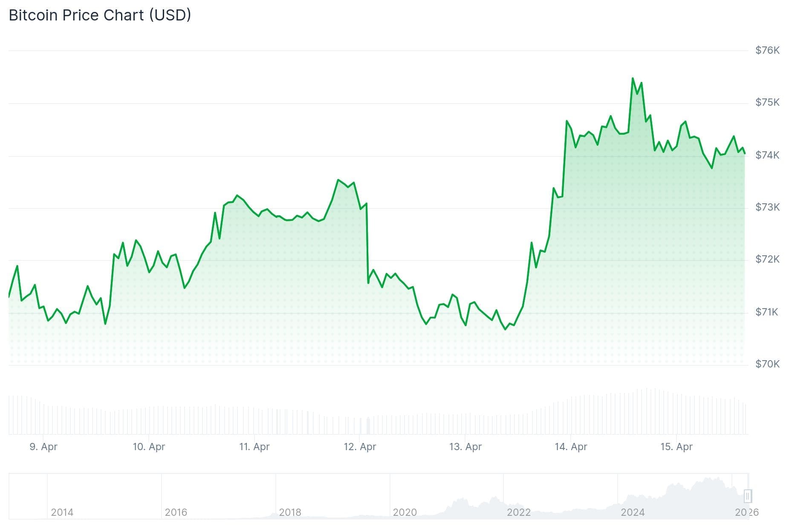789x532 pixels.
Task: Select the 14. Apr date label
Action: (x=571, y=447)
